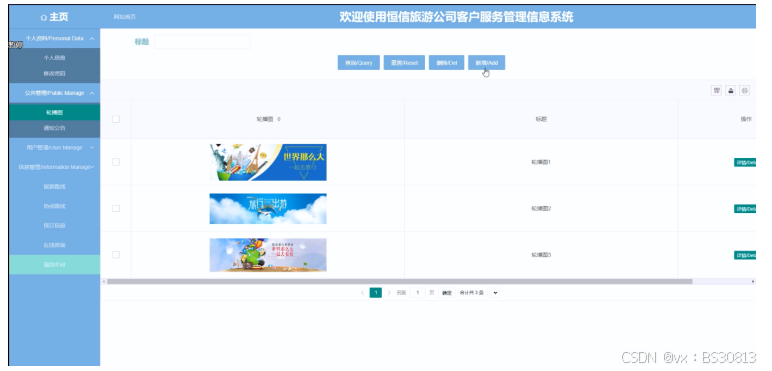The width and height of the screenshot is (772, 371).
Task: Click the Del button
Action: tap(447, 63)
